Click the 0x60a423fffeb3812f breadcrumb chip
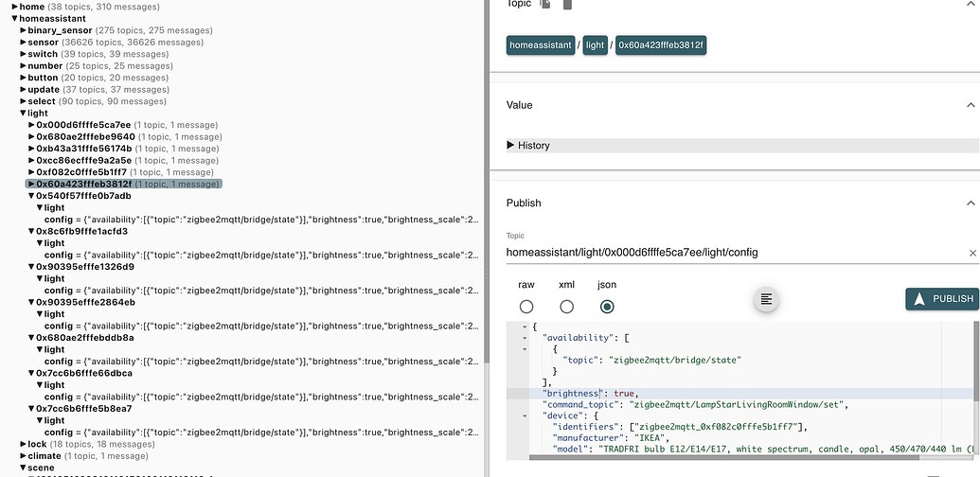 pos(661,44)
